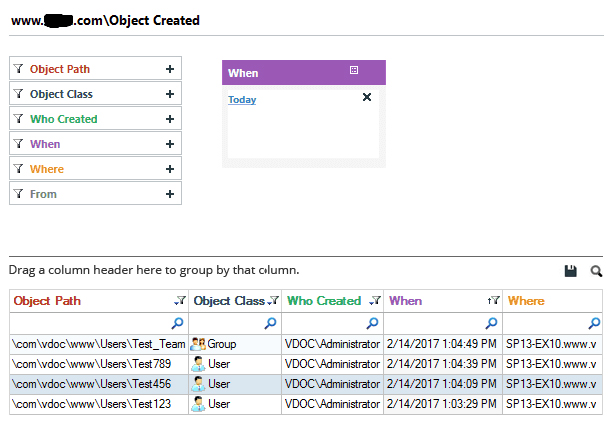This screenshot has width=612, height=430.
Task: Save the report using floppy disk icon
Action: tap(571, 271)
